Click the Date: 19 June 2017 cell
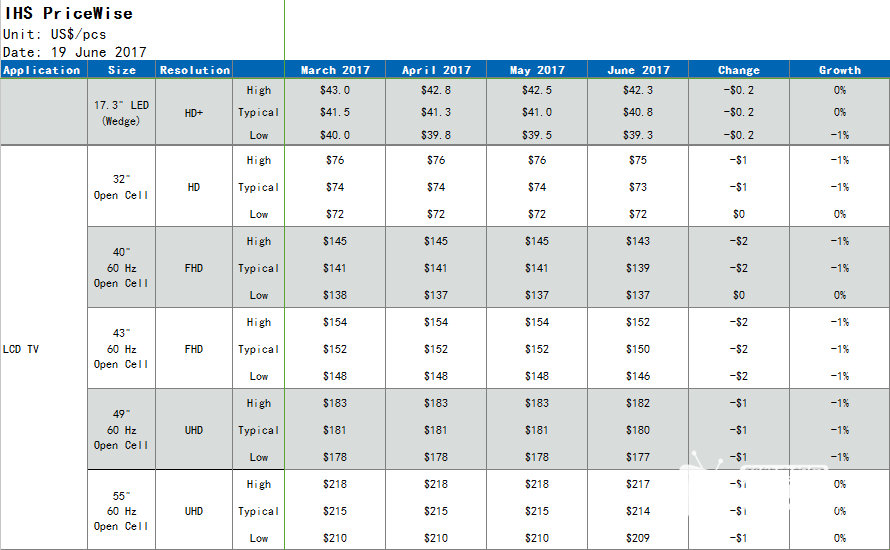 tap(74, 52)
